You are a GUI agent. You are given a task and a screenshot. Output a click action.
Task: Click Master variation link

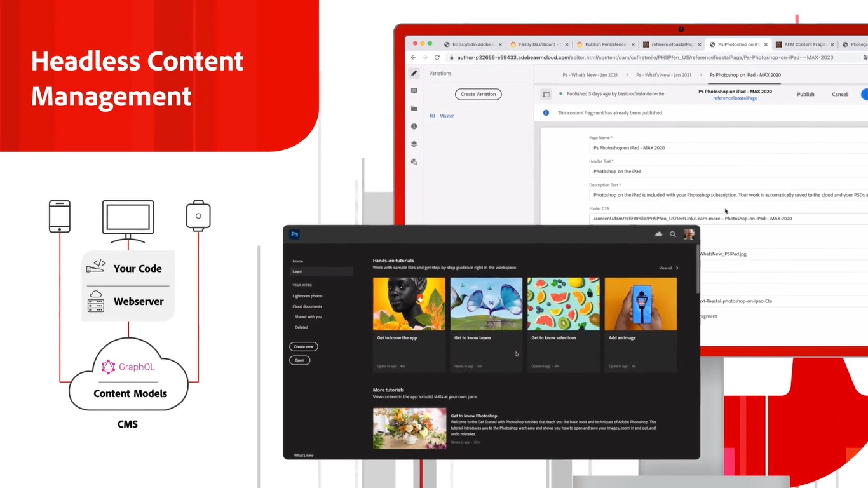coord(447,116)
